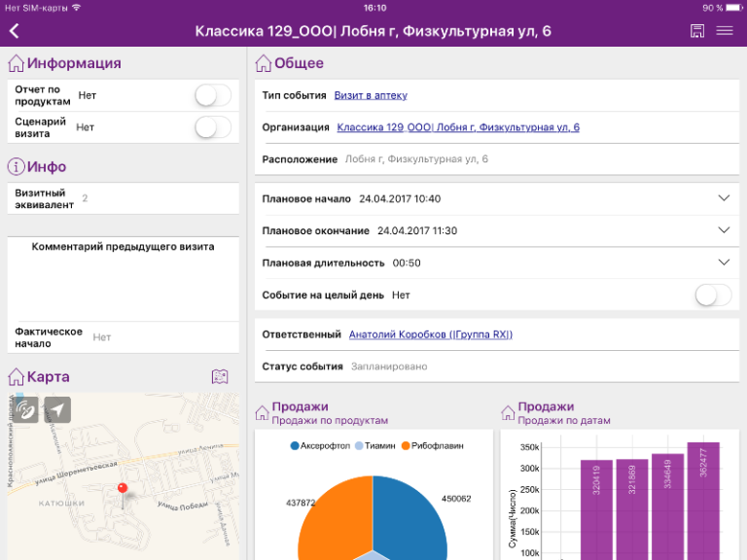Open the hamburger menu in header
Screen dimensions: 747x560
point(724,31)
